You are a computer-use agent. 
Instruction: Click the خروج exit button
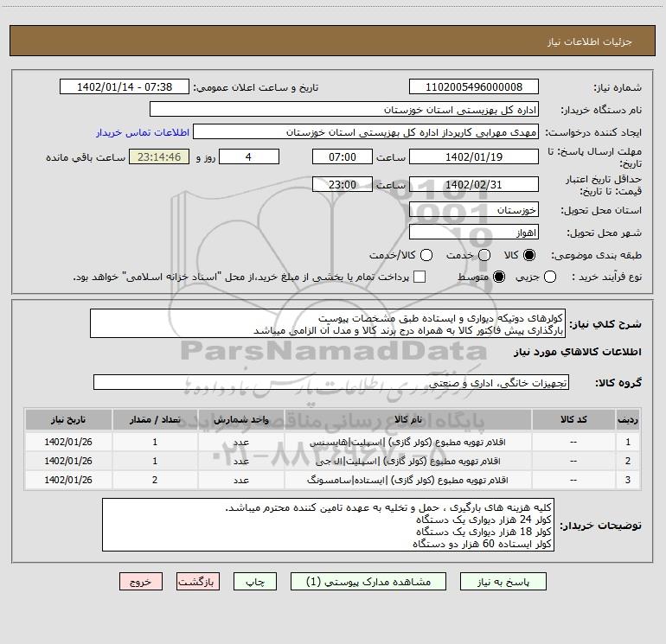pyautogui.click(x=141, y=582)
